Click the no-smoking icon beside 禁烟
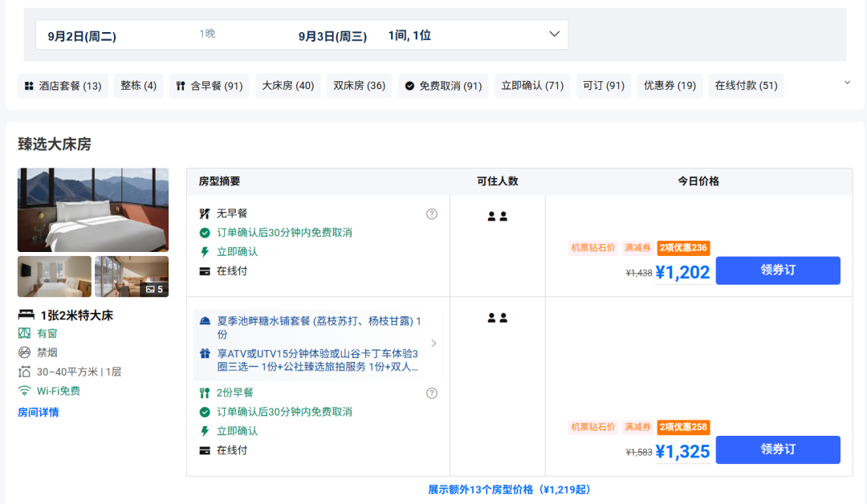This screenshot has width=867, height=504. (24, 352)
